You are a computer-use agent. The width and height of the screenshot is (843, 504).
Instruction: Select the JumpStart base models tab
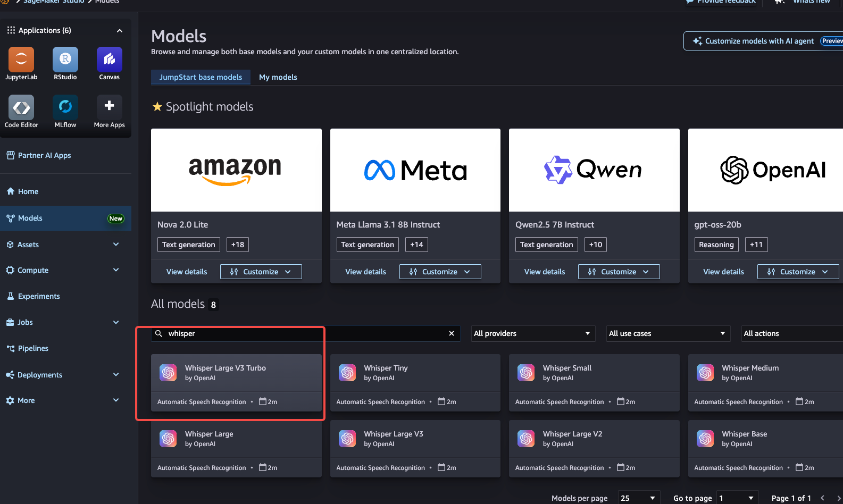pyautogui.click(x=201, y=77)
